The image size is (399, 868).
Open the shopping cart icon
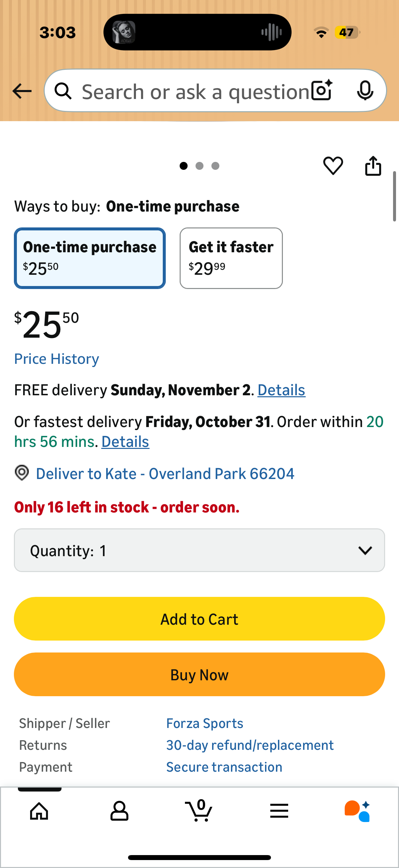[199, 810]
